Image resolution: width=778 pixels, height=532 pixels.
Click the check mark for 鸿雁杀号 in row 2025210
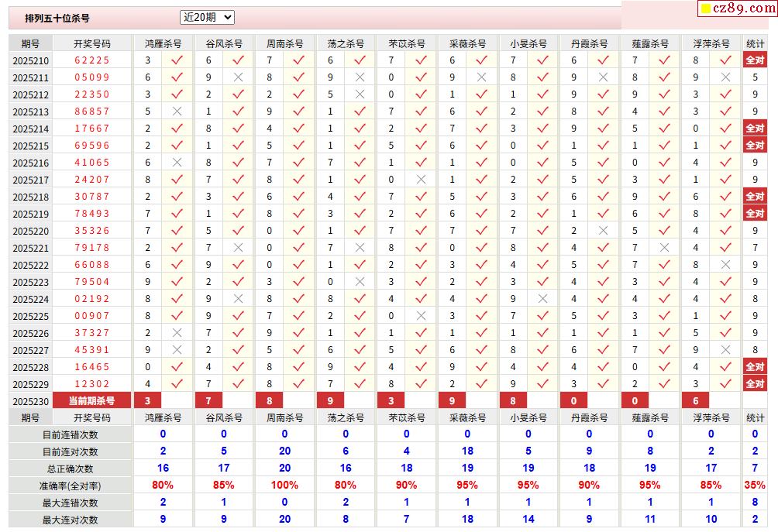point(177,60)
